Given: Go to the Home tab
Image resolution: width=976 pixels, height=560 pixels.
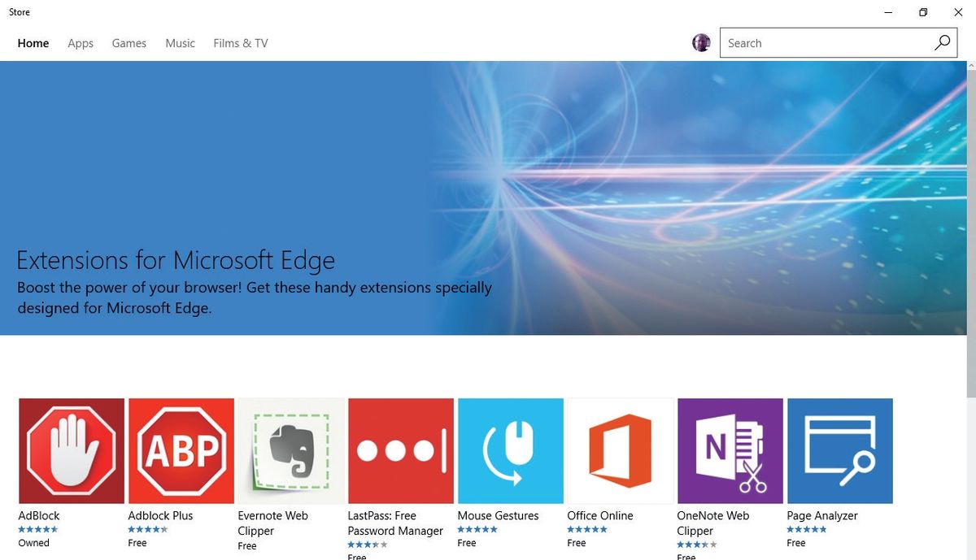Looking at the screenshot, I should pos(33,43).
